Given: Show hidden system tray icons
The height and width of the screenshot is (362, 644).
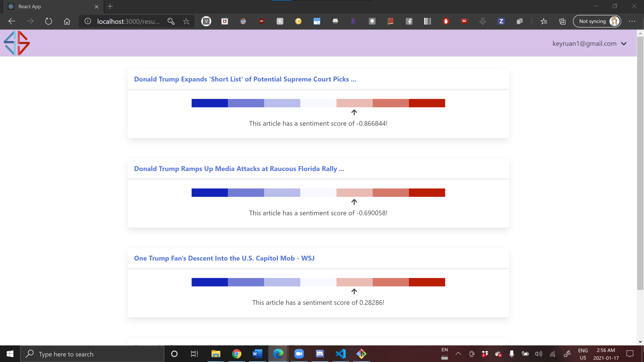Looking at the screenshot, I should pyautogui.click(x=458, y=353).
